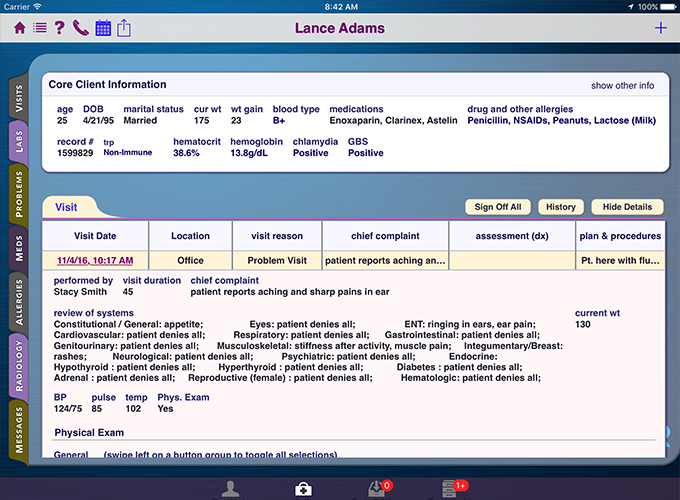Viewport: 680px width, 500px height.
Task: Switch to the PROBLEMS side tab
Action: tap(19, 194)
